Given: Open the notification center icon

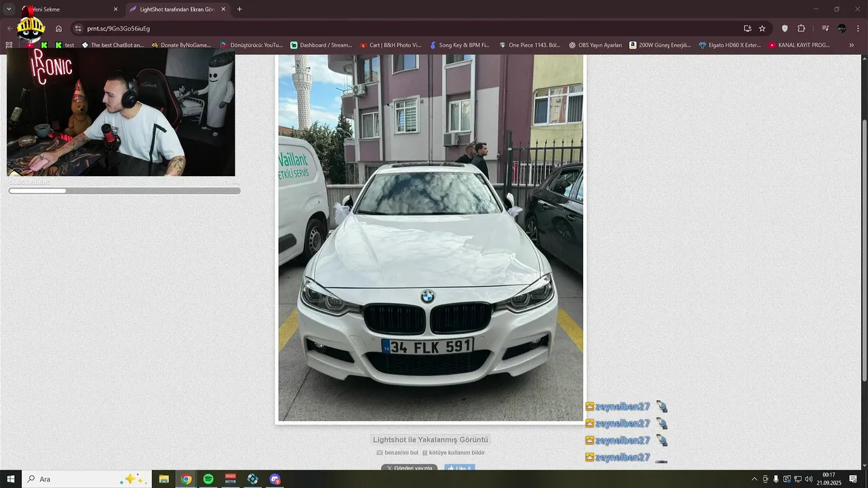Looking at the screenshot, I should point(854,479).
